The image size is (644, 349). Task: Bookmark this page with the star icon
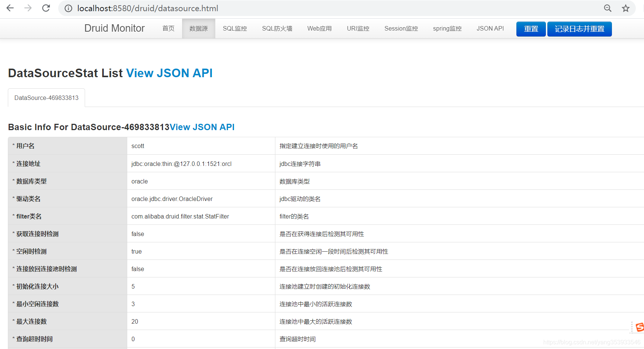click(x=626, y=8)
